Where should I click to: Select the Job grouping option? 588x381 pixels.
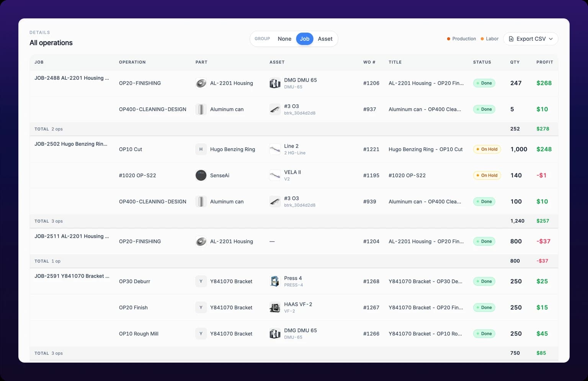pyautogui.click(x=305, y=39)
